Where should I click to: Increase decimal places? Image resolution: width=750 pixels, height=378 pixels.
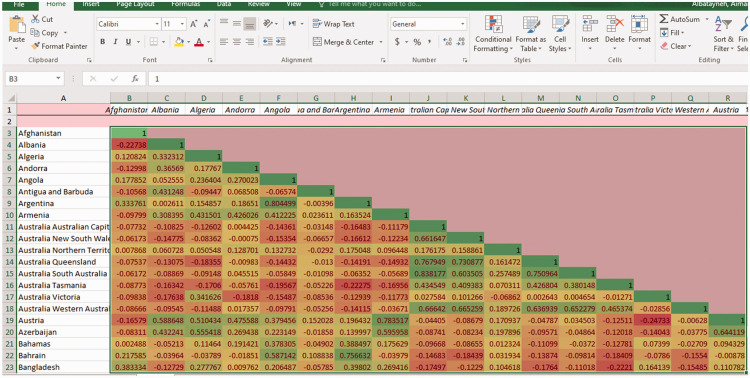447,42
